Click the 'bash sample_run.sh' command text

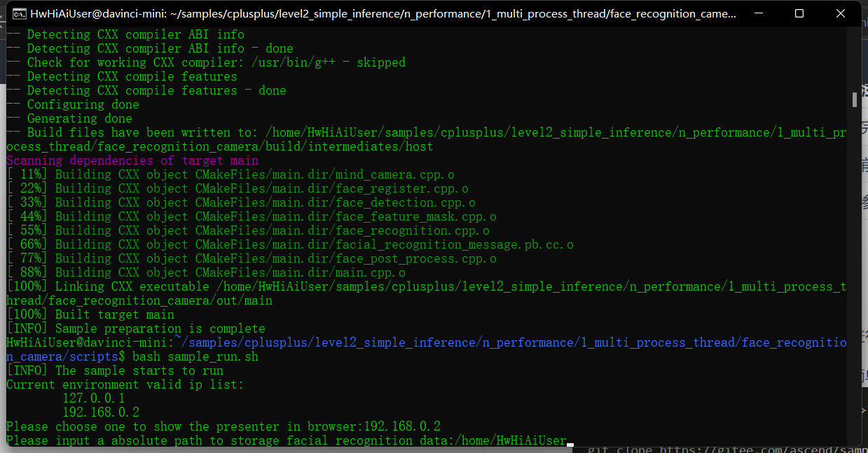click(195, 356)
